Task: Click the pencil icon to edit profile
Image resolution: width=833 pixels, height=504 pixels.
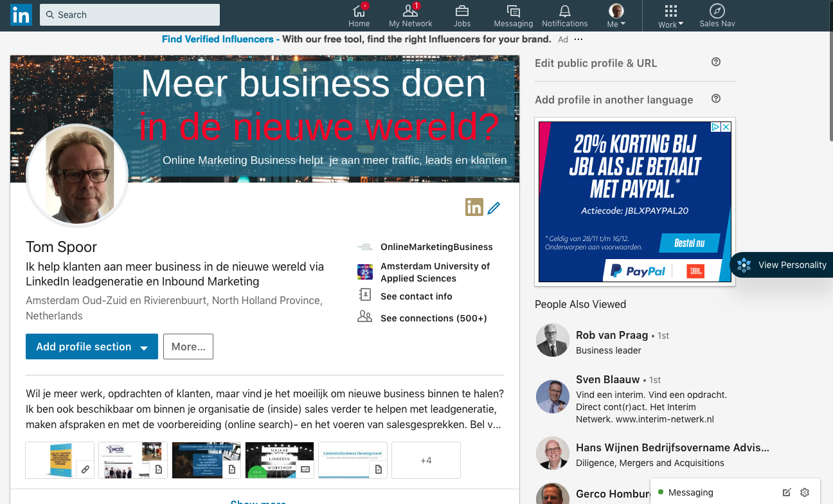Action: click(x=494, y=207)
